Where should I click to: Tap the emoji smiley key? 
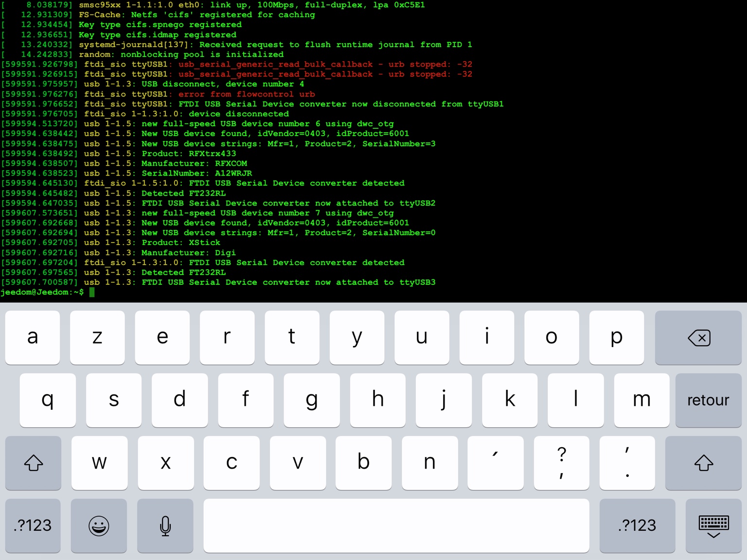pos(99,525)
